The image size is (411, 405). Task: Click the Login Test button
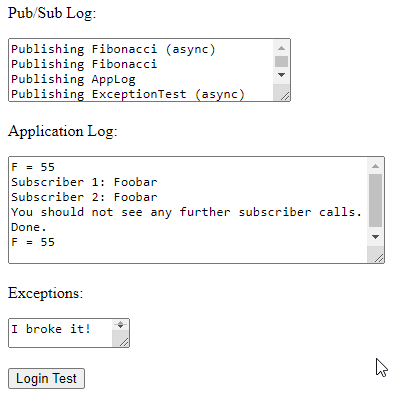point(46,378)
